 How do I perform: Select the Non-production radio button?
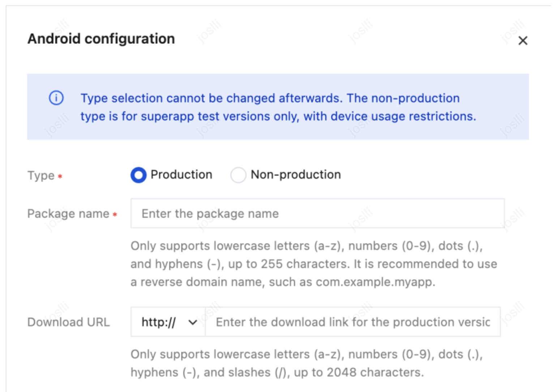pos(238,175)
